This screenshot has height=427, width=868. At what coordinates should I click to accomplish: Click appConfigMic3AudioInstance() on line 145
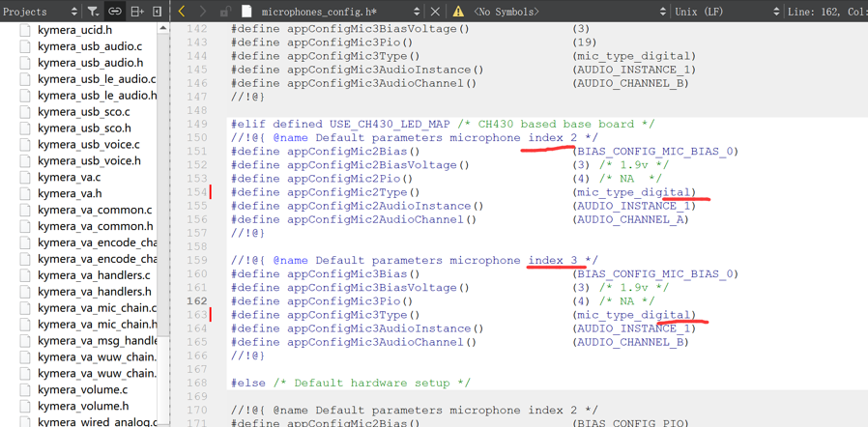pos(386,70)
